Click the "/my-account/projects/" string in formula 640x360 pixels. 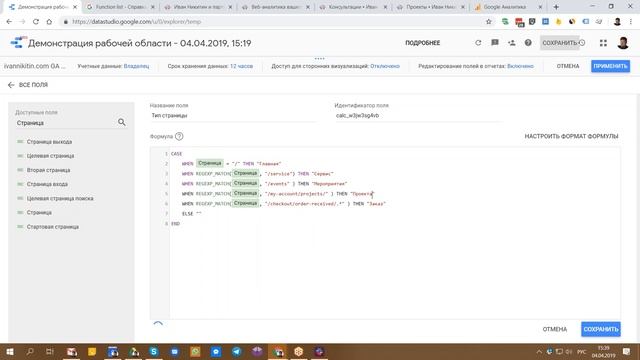296,194
